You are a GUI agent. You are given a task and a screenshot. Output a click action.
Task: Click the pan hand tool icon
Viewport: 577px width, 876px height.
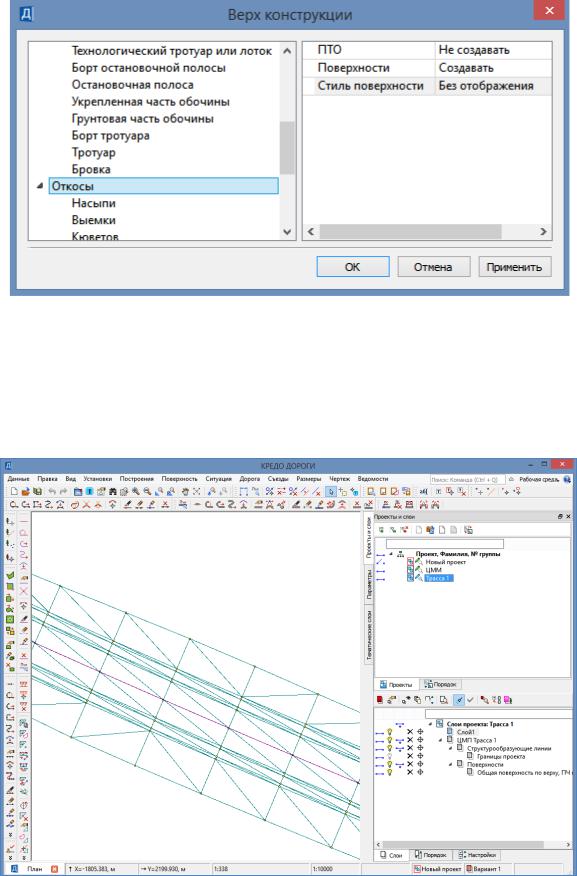(x=184, y=492)
